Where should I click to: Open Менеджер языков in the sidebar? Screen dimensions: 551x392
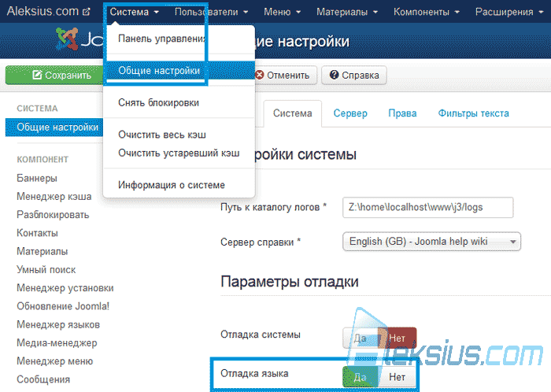pos(58,324)
